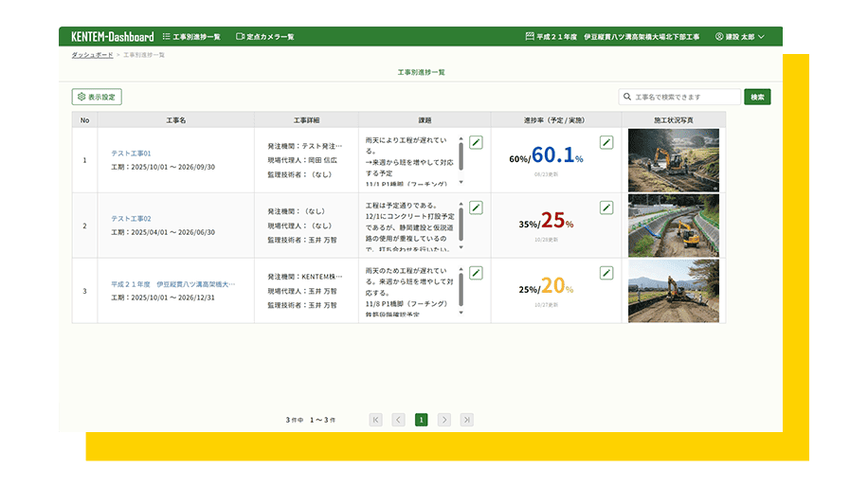Edit the 25% progress rate
Viewport: 868px width, 488px height.
[x=606, y=208]
